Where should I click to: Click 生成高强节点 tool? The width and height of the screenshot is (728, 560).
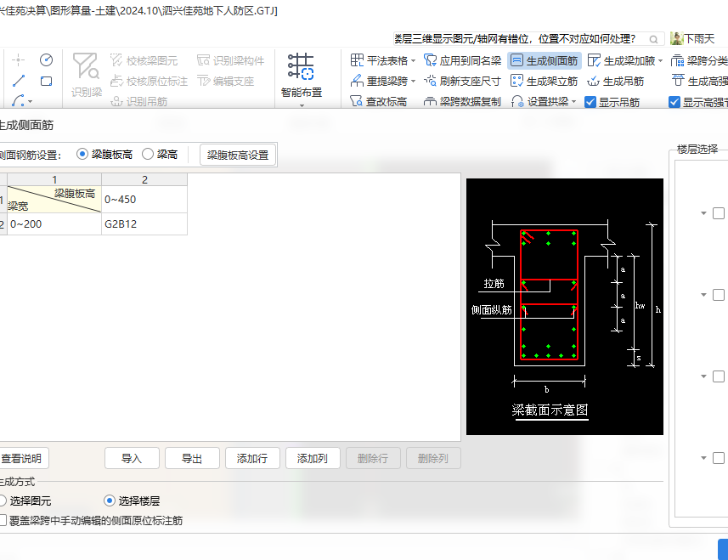click(x=699, y=82)
